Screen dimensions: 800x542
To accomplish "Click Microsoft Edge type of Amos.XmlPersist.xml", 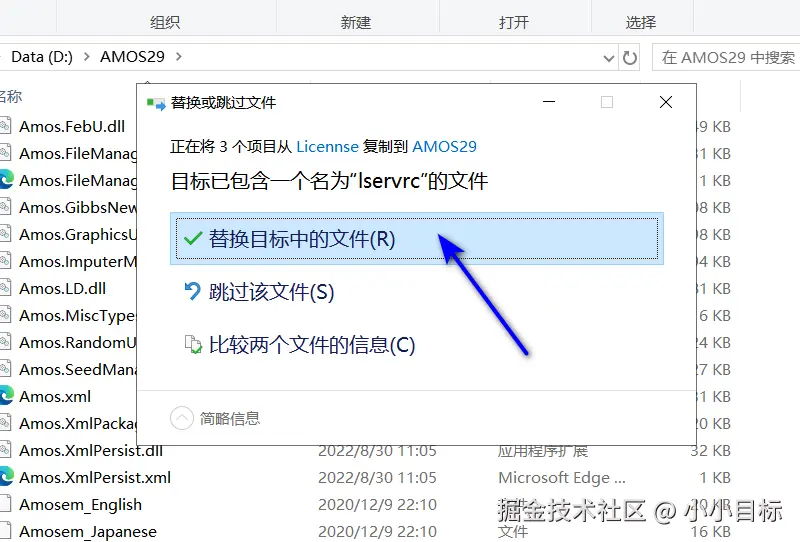I will click(x=562, y=478).
